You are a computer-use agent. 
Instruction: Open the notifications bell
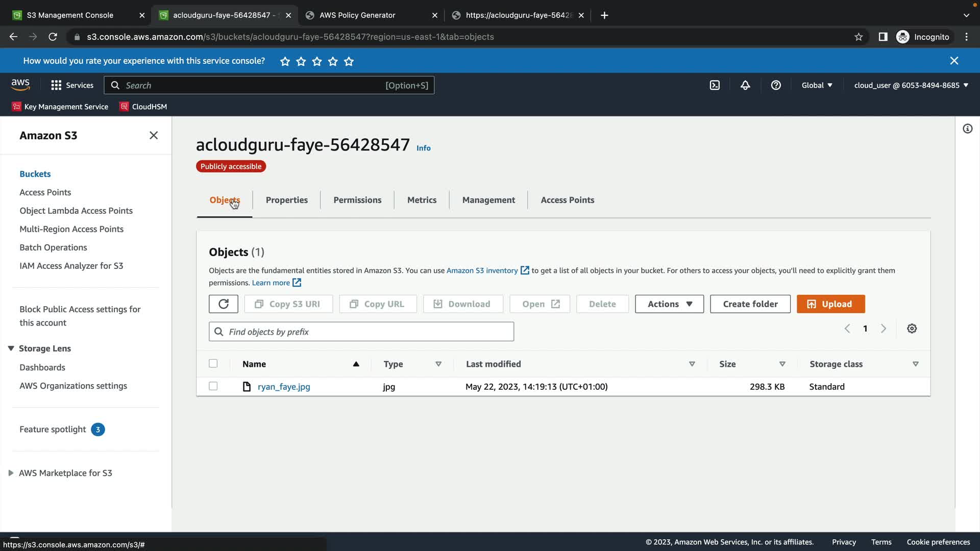tap(745, 85)
